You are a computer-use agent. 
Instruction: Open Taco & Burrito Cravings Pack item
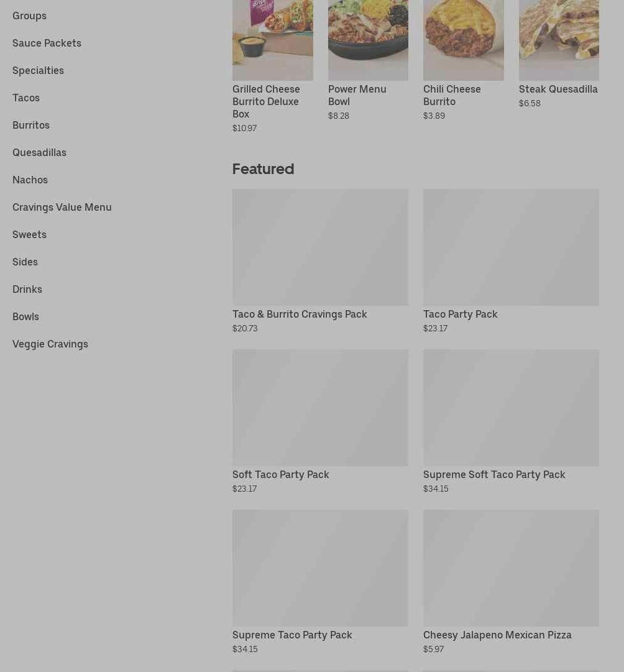(x=320, y=261)
